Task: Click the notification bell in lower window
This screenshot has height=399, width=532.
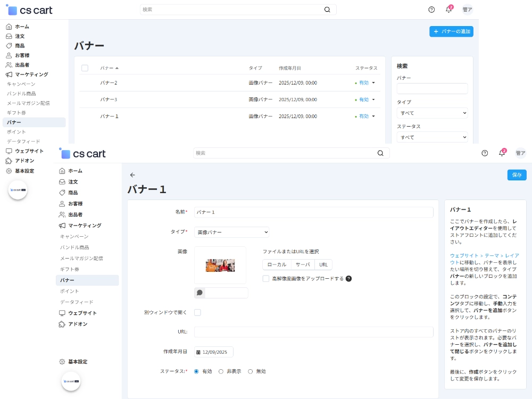Action: [502, 153]
